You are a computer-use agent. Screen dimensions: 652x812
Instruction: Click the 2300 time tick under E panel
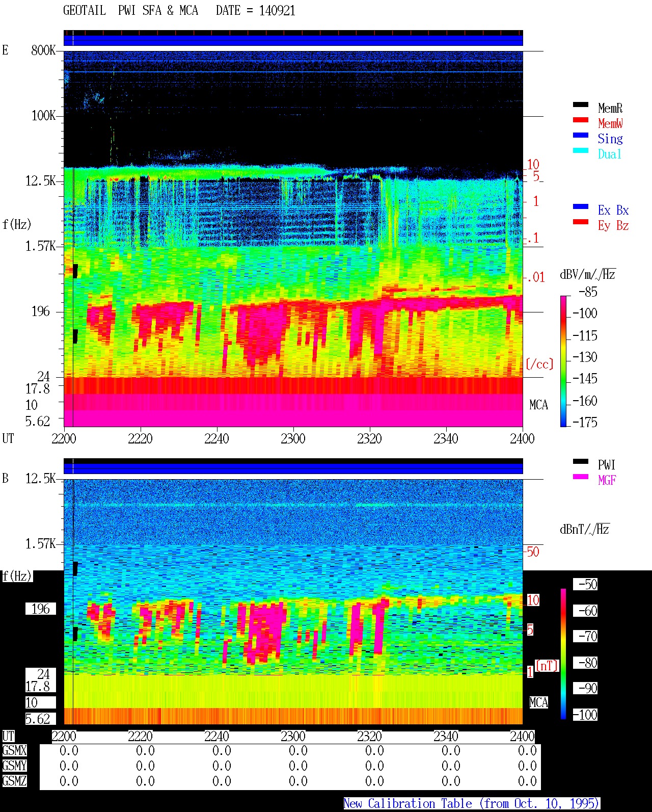pyautogui.click(x=293, y=438)
